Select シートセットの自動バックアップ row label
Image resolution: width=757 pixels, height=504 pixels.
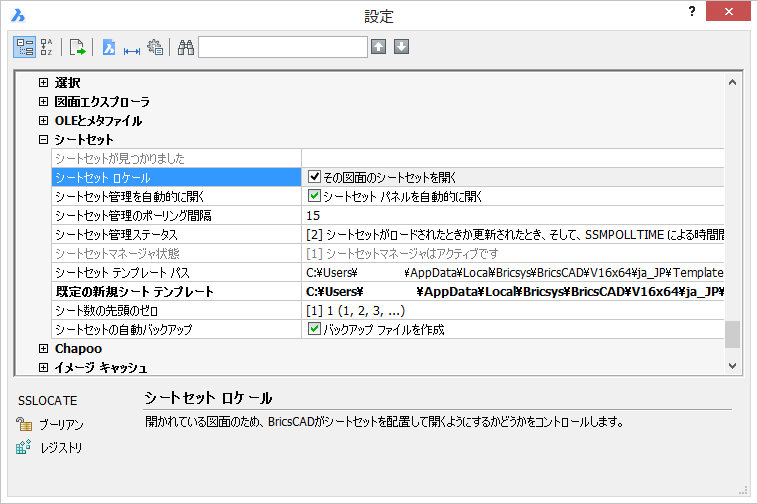coord(176,329)
